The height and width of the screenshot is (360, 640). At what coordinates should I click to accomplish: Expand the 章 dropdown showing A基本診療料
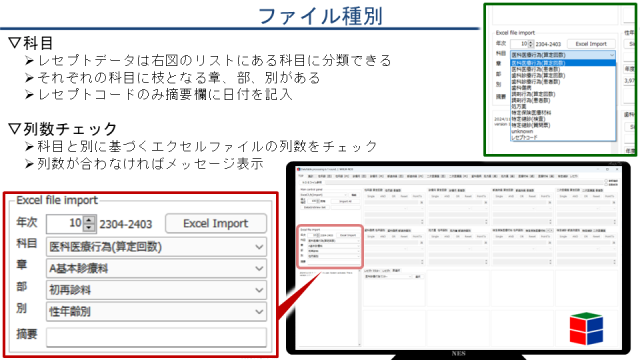tap(156, 269)
